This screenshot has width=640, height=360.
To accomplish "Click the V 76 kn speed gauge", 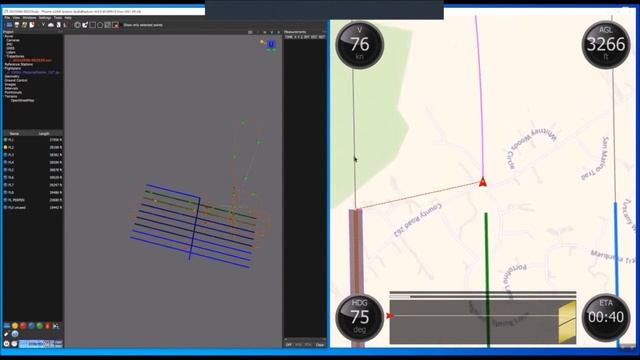I will pyautogui.click(x=360, y=44).
